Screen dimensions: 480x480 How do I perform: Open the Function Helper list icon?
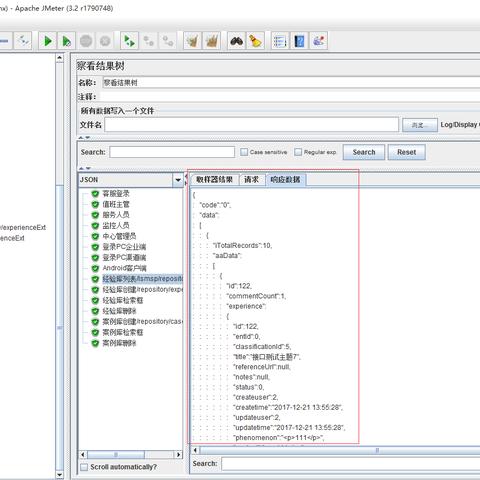point(280,41)
